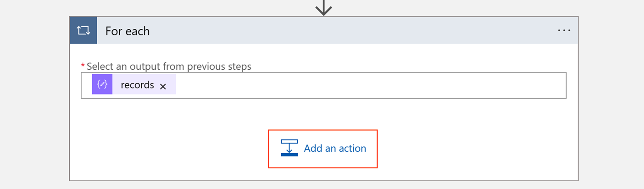The height and width of the screenshot is (189, 644).
Task: Click the For each title text
Action: coord(128,31)
